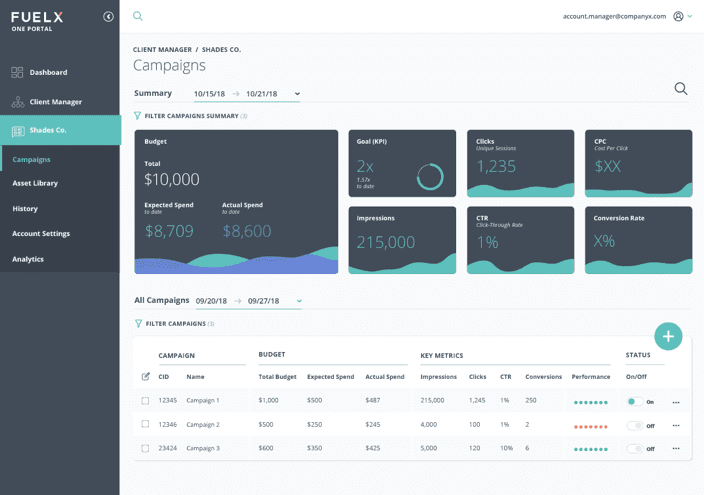Go to Analytics in the sidebar
The width and height of the screenshot is (704, 495).
(28, 259)
